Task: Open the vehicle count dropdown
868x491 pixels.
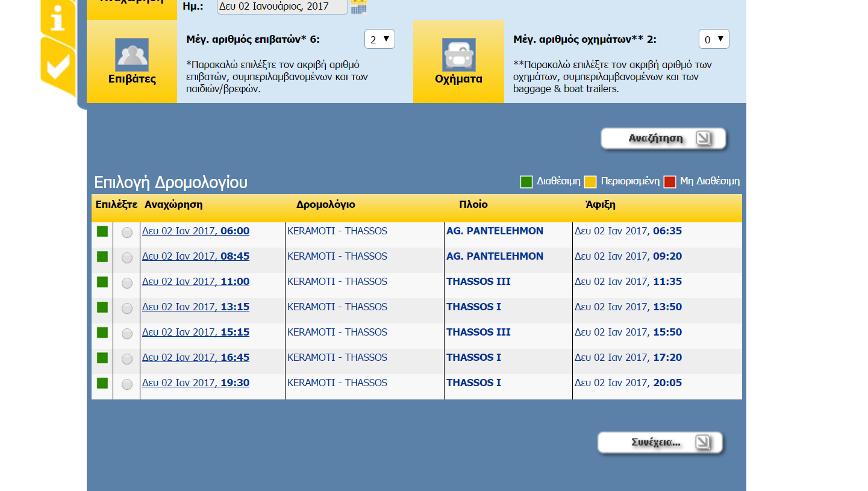Action: [x=714, y=39]
